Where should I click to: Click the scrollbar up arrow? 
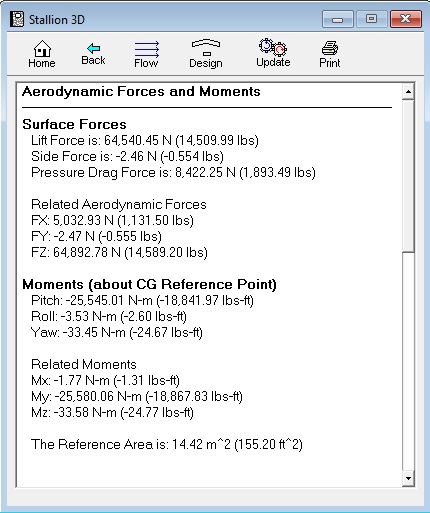[x=408, y=91]
